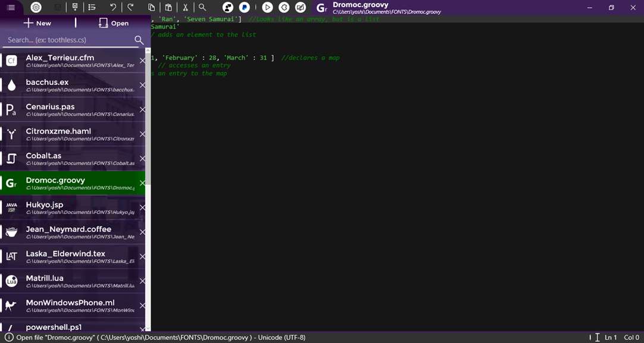
Task: Open the Settings gear icon
Action: [x=36, y=7]
